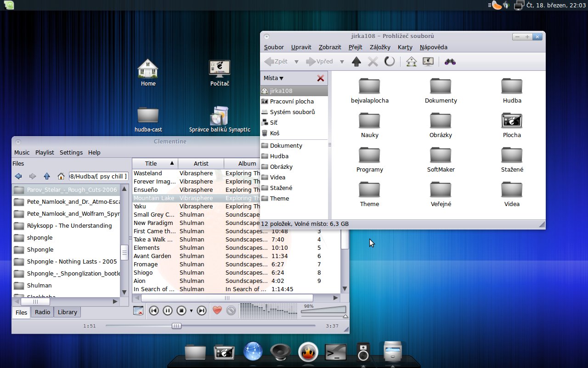Pause playback in Clementine
The image size is (588, 368).
(x=168, y=311)
